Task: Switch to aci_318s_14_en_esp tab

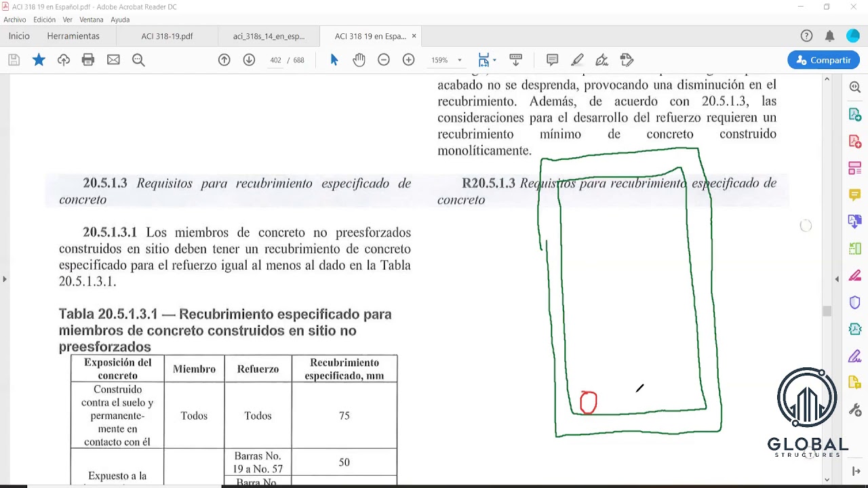Action: coord(269,36)
